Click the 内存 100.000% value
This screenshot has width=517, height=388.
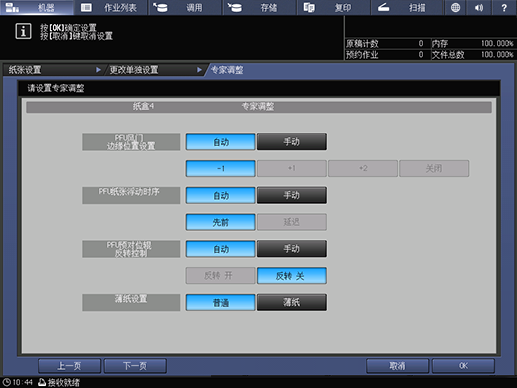(497, 44)
